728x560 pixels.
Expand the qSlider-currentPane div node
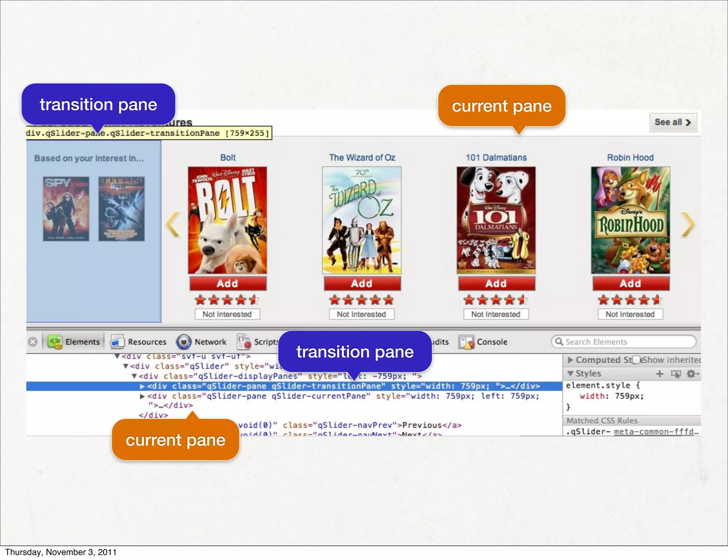[x=143, y=396]
